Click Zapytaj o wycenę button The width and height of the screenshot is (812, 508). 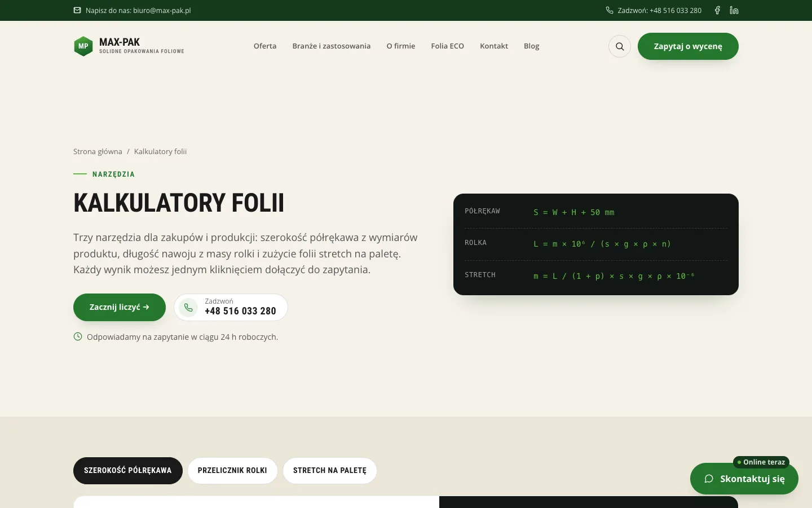click(688, 46)
